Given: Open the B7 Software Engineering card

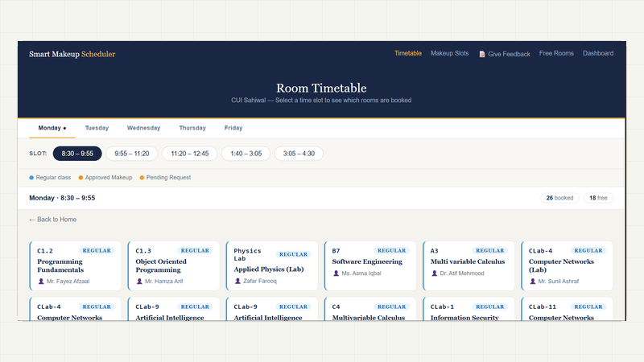Looking at the screenshot, I should pyautogui.click(x=370, y=266).
